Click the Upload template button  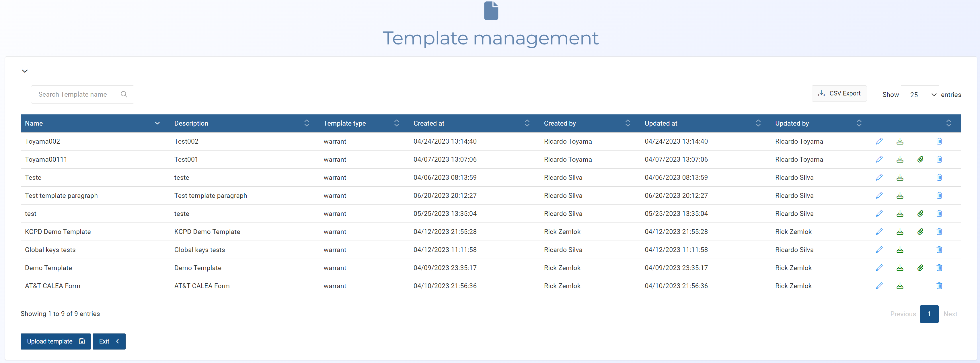coord(56,341)
